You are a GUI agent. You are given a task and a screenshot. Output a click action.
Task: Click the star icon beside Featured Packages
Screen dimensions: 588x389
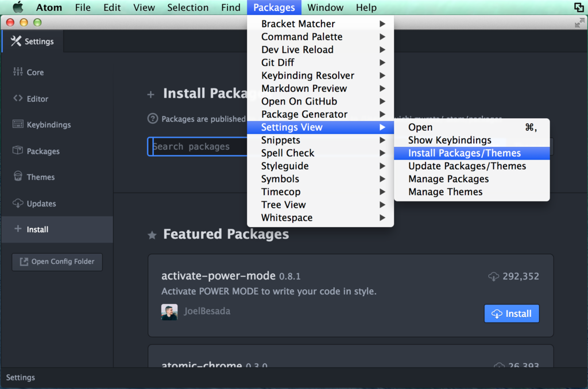click(x=152, y=235)
